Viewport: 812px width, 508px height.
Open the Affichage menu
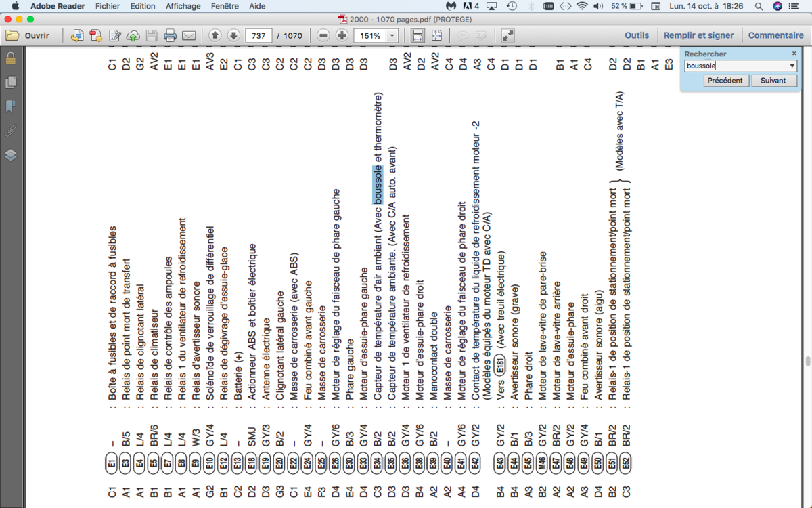tap(183, 6)
